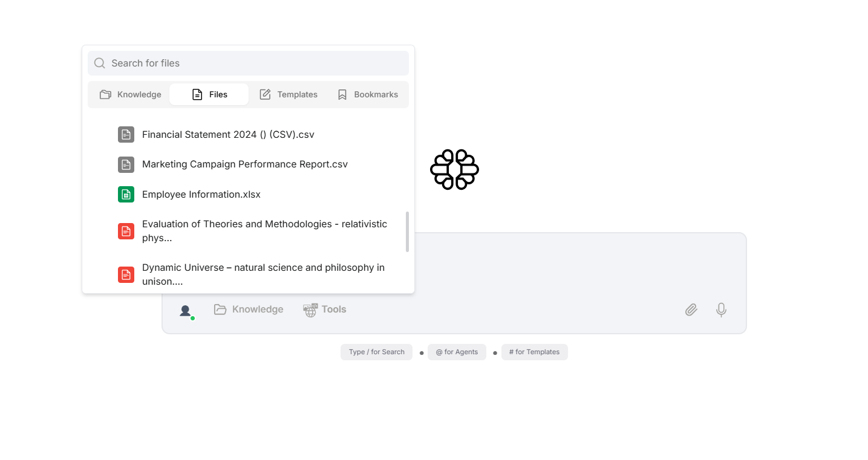Click the # for Templates hint
The image size is (868, 460).
pos(534,352)
